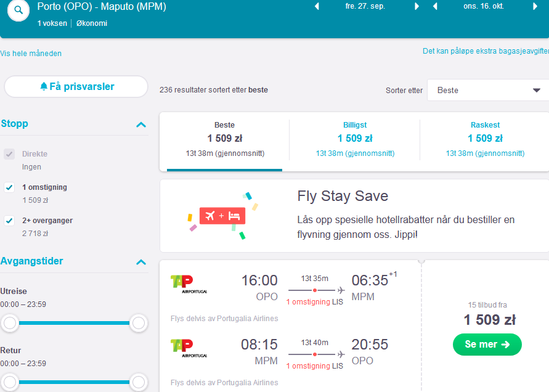
Task: Go to next departure date after fre. 27. sep.
Action: [417, 6]
